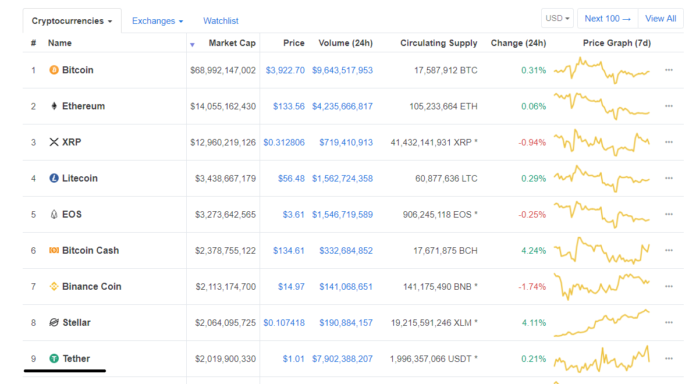Click Bitcoin Cash volume $332,684,852
Screen dimensions: 696x384
(x=346, y=251)
